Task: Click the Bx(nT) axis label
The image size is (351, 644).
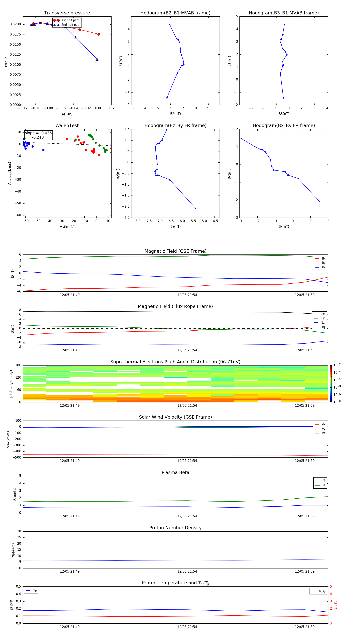Action: coord(284,227)
